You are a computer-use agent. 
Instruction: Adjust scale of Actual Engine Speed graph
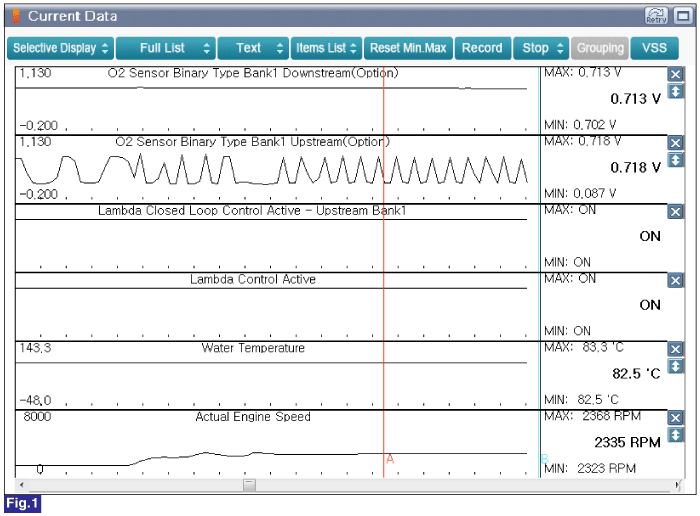pyautogui.click(x=675, y=435)
